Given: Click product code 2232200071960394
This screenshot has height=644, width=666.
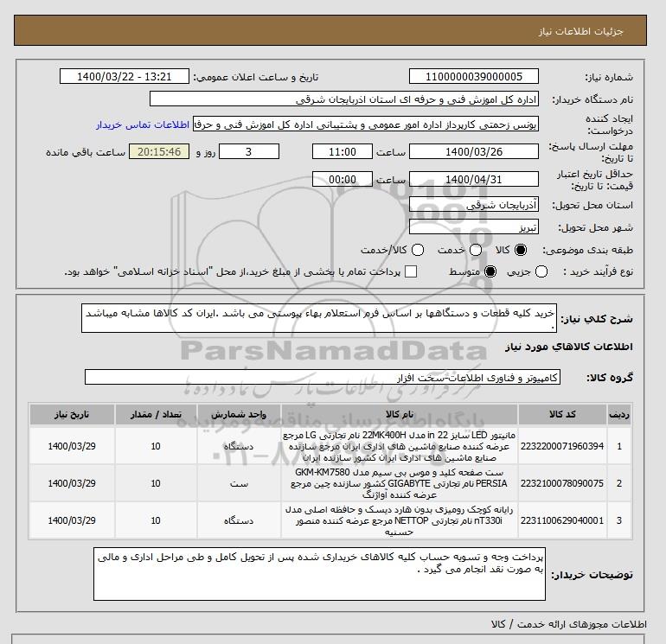Looking at the screenshot, I should point(562,446).
